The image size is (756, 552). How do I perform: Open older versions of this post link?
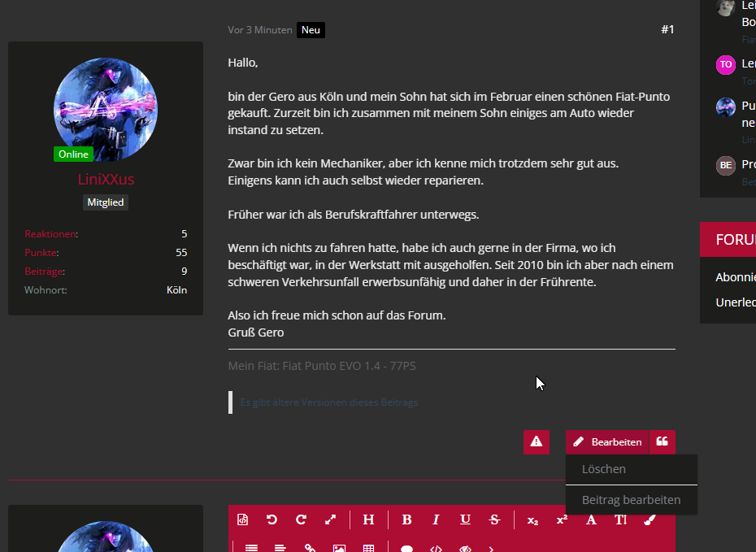click(x=329, y=402)
